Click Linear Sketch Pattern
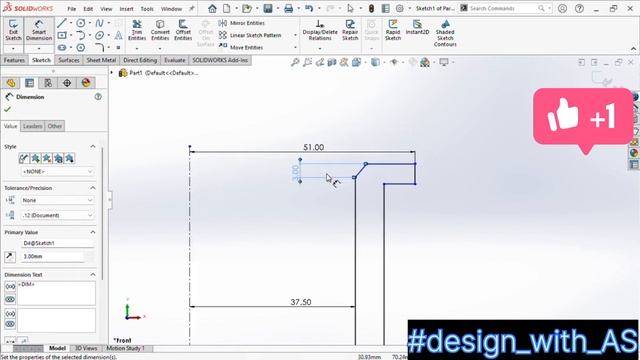Viewport: 640px width, 360px height. pyautogui.click(x=250, y=36)
